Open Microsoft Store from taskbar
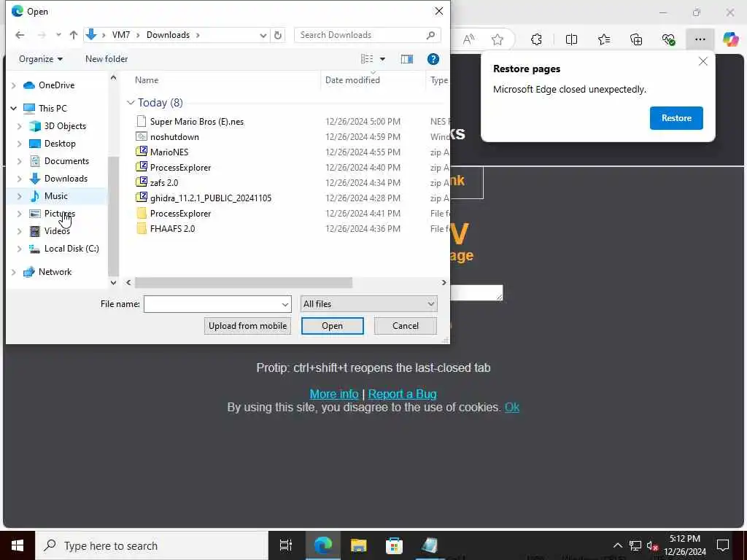 (394, 545)
